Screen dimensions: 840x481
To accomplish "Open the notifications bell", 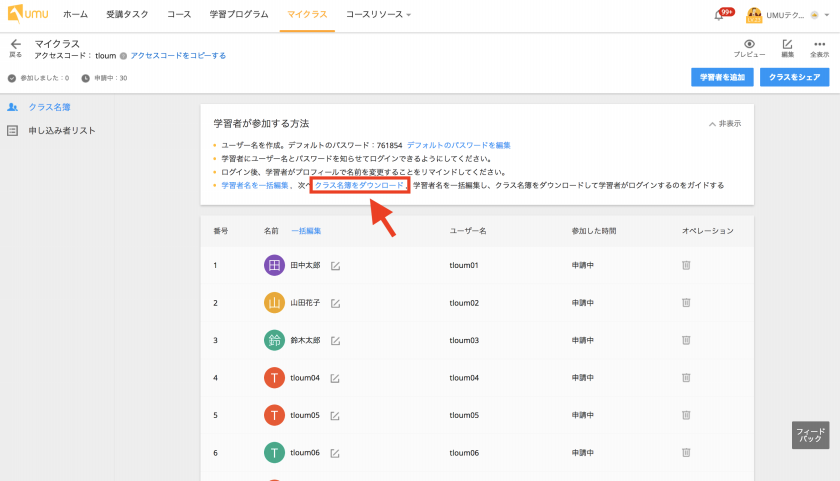I will coord(719,16).
